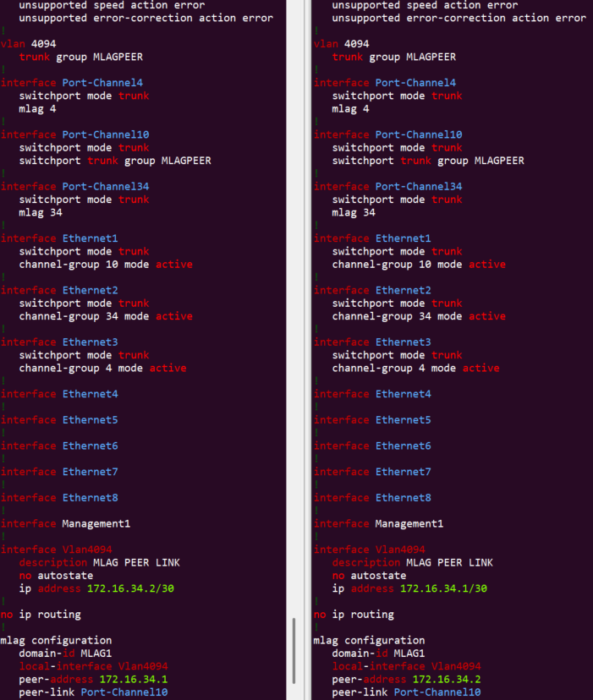Click 'unsupported speed action error' in right pane
The width and height of the screenshot is (593, 700).
[x=425, y=5]
